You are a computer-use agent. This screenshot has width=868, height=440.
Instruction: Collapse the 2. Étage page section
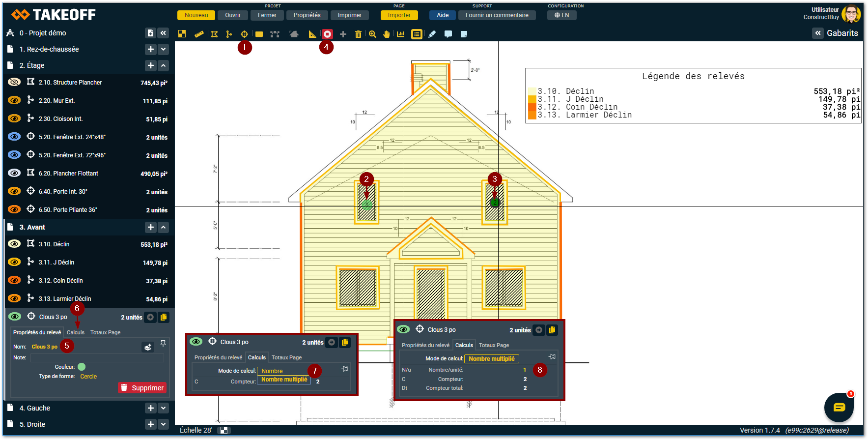coord(164,65)
